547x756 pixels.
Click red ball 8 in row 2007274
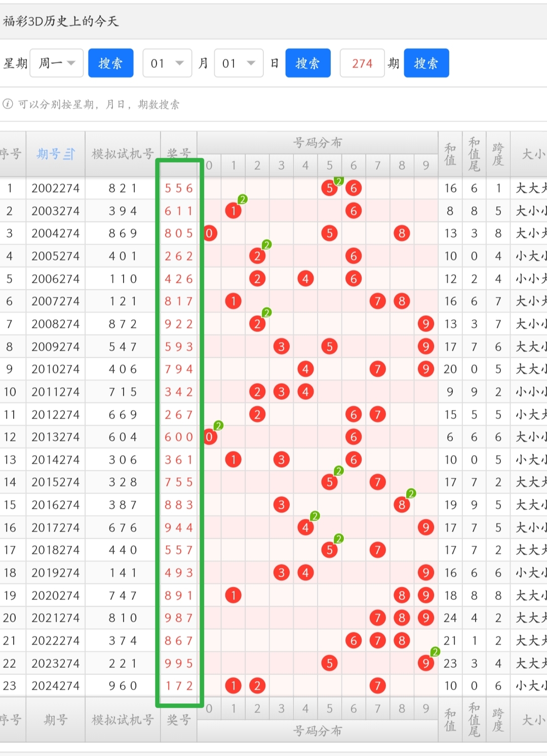402,301
